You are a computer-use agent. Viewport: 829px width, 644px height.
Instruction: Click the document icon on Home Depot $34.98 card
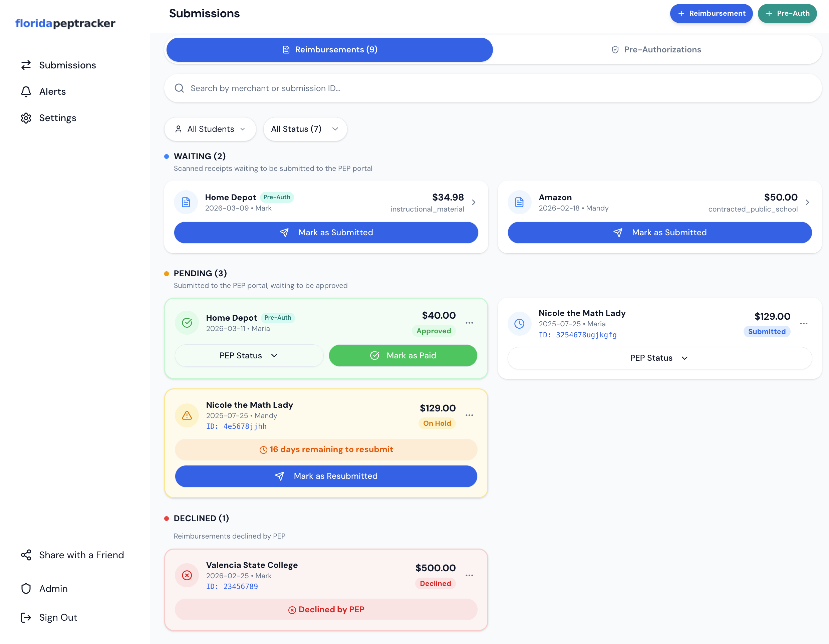coord(186,202)
